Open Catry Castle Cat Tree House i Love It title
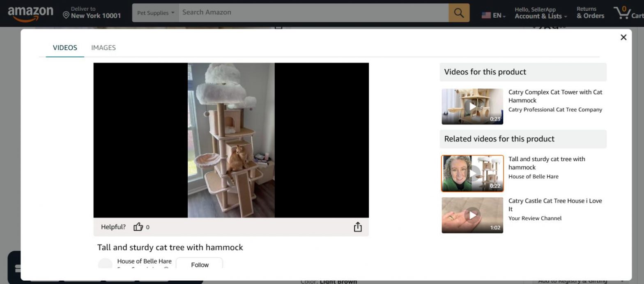The height and width of the screenshot is (284, 644). point(555,205)
